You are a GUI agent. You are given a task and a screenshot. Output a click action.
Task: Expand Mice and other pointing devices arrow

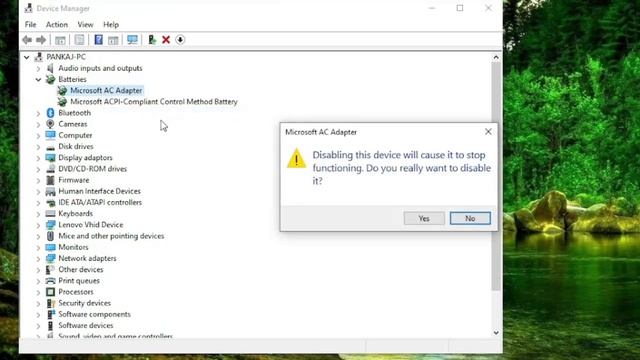pos(38,236)
